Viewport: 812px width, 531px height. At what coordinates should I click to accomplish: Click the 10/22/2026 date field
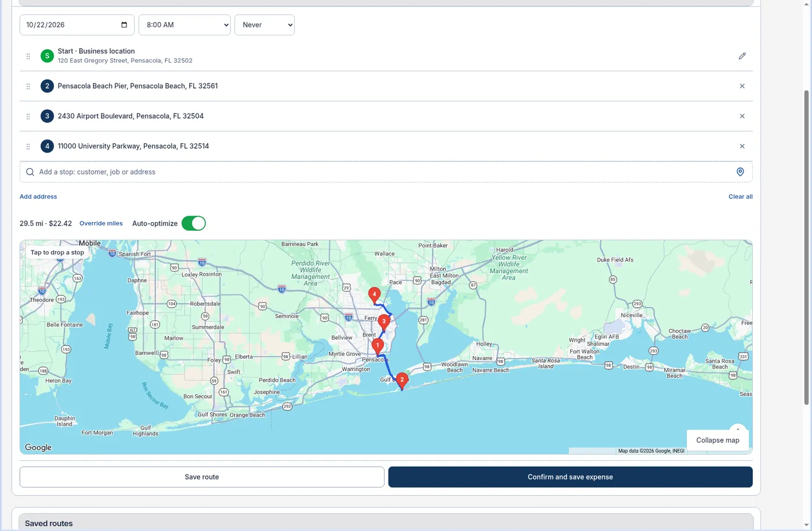point(77,25)
